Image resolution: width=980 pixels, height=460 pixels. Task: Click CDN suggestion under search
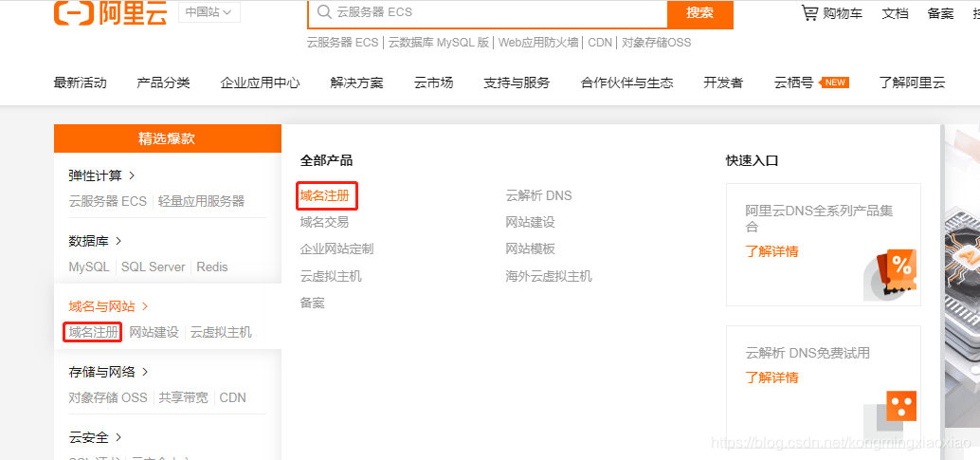[600, 43]
